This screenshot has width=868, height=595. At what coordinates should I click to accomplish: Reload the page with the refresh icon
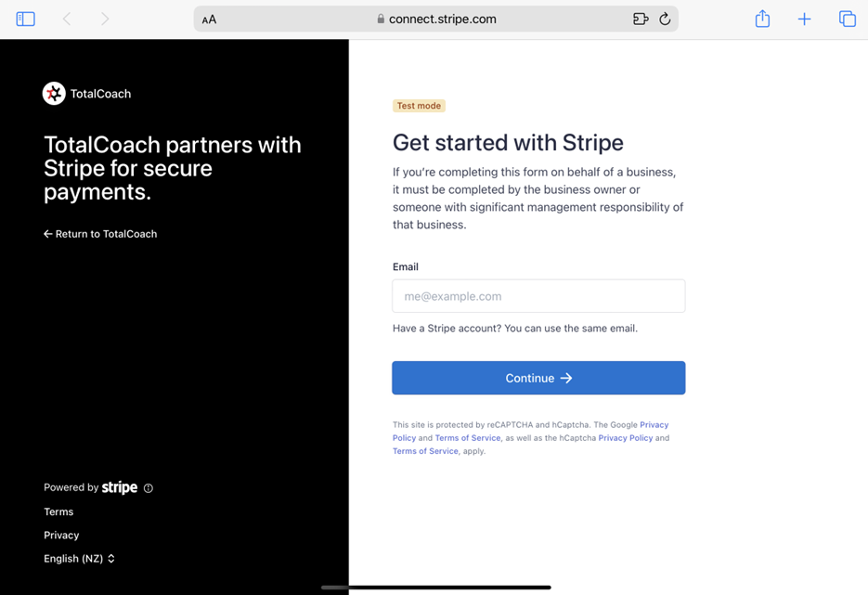[665, 19]
